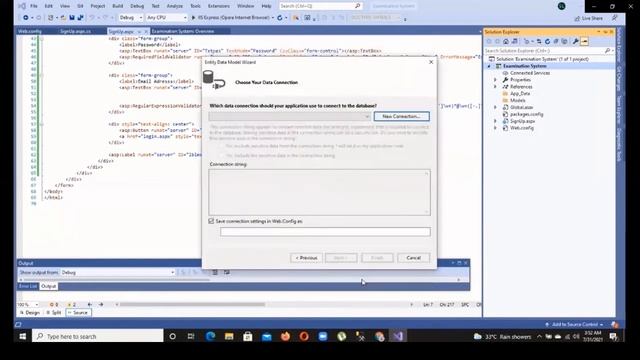Select the Models folder in Solution Explorer

tap(517, 100)
